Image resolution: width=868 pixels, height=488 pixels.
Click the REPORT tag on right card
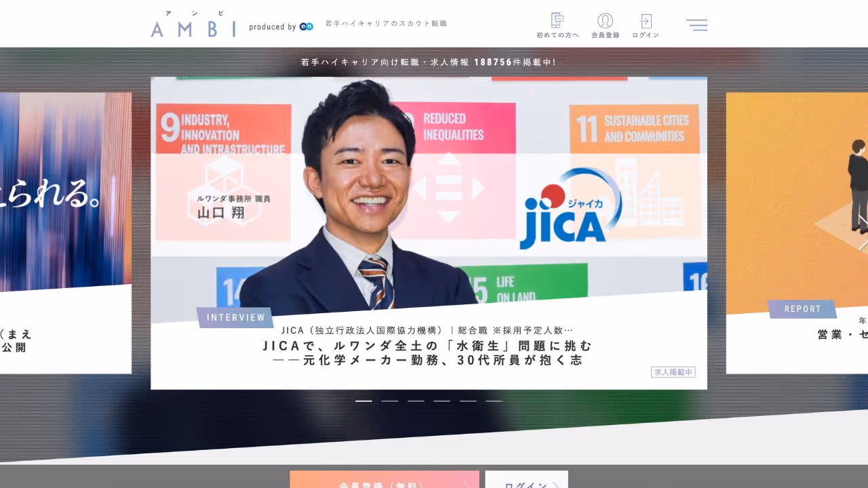[802, 309]
